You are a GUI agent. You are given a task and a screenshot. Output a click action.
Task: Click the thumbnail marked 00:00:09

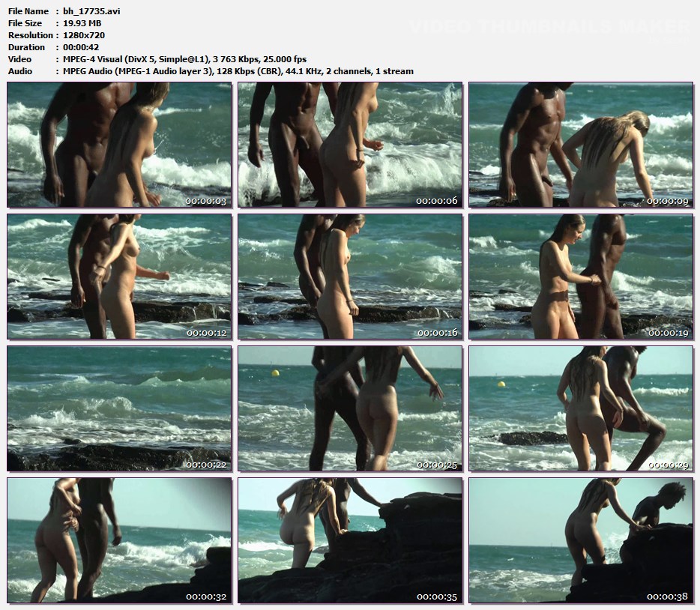tap(581, 145)
